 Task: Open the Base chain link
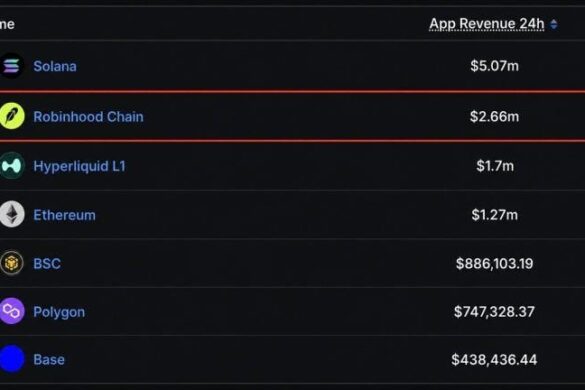(x=49, y=360)
